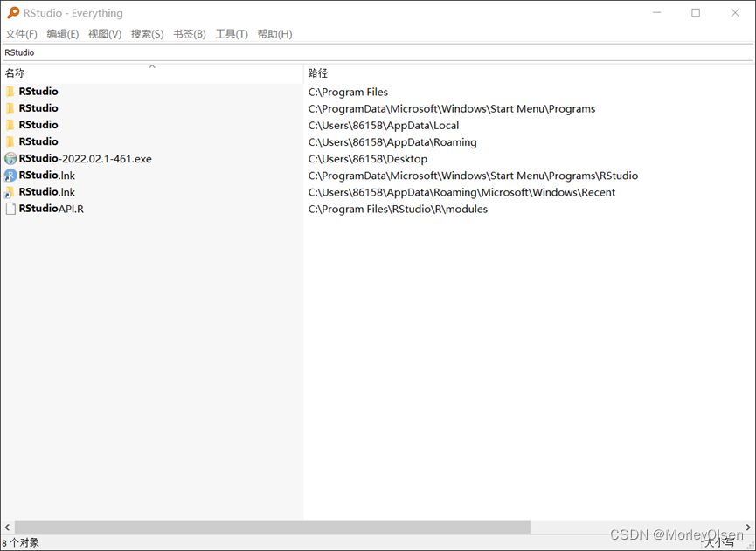This screenshot has width=756, height=551.
Task: Click path C:\Users\86158\Desktop
Action: tap(368, 159)
